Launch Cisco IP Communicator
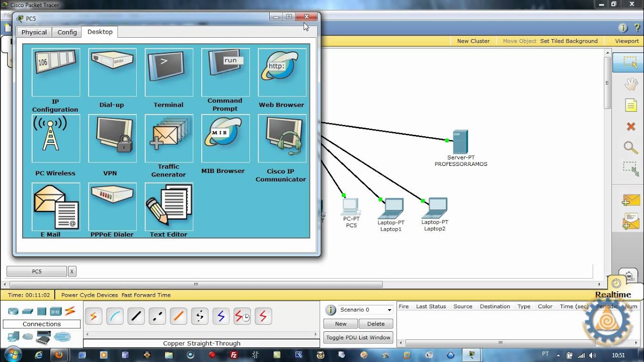The width and height of the screenshot is (644, 362). coord(282,139)
